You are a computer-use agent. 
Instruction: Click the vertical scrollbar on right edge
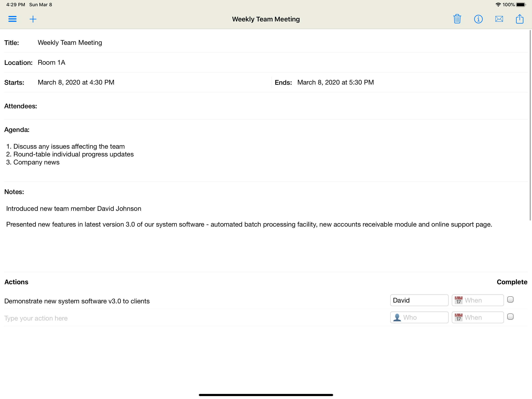coord(530,125)
